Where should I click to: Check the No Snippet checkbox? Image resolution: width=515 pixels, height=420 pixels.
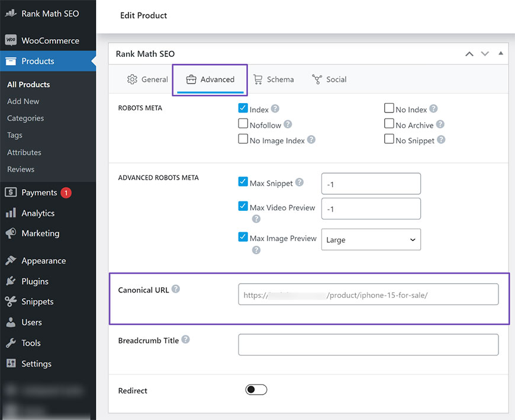(389, 139)
